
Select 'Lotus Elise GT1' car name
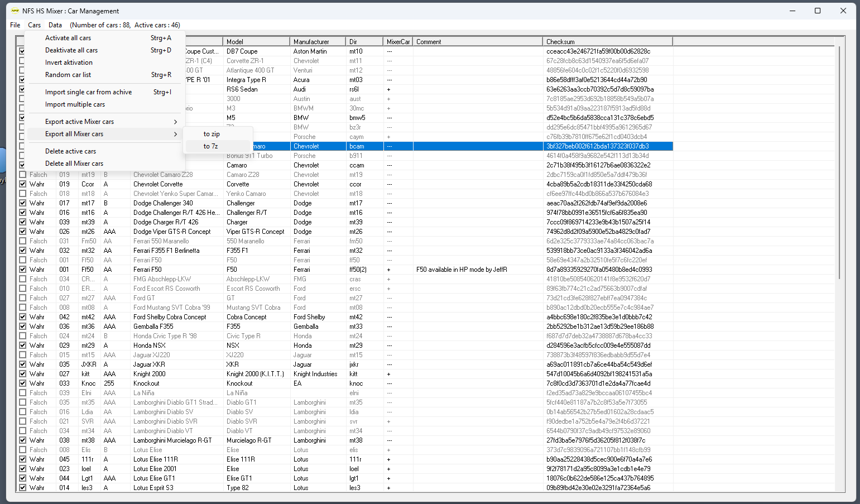154,478
